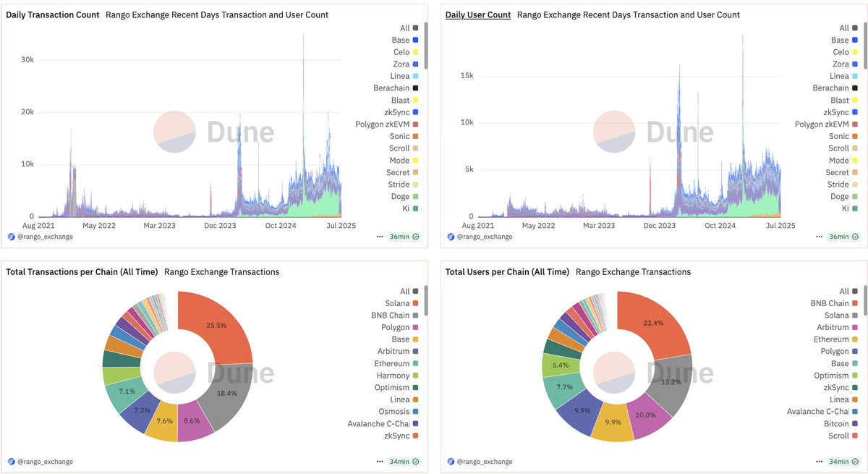Viewport: 868px width, 474px height.
Task: Toggle the zkSync series in Daily Transaction Count legend
Action: 398,111
